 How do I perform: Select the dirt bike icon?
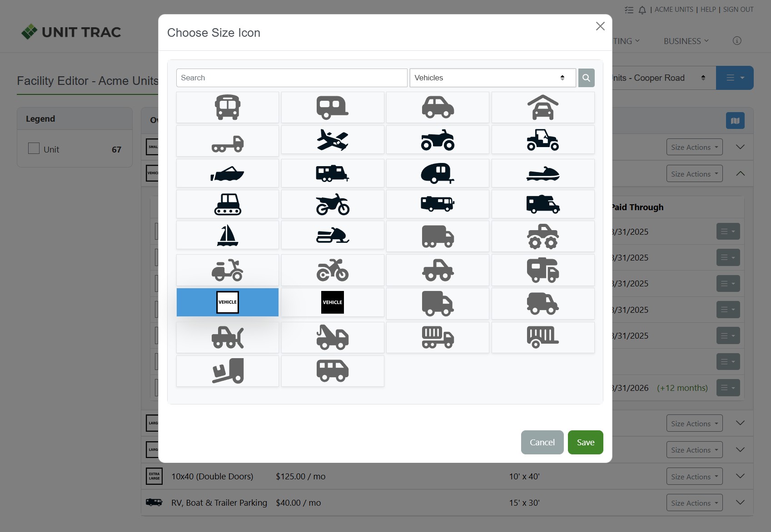333,204
